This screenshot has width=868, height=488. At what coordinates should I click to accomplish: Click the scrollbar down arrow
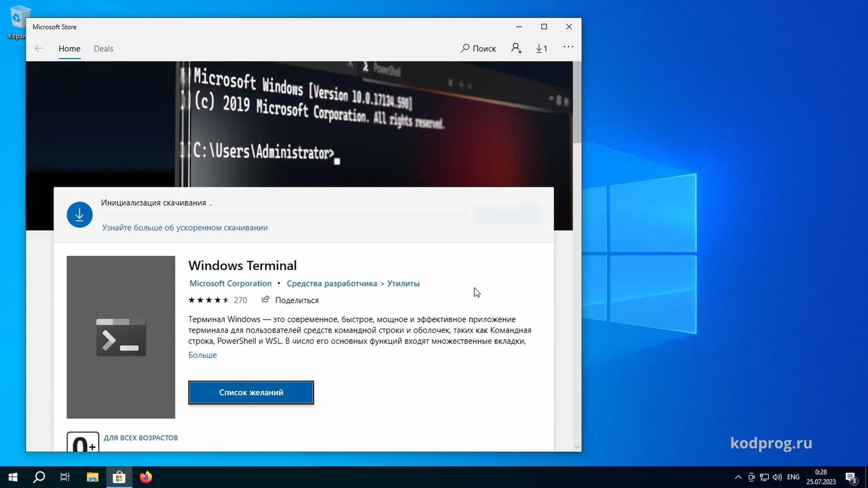tap(577, 447)
